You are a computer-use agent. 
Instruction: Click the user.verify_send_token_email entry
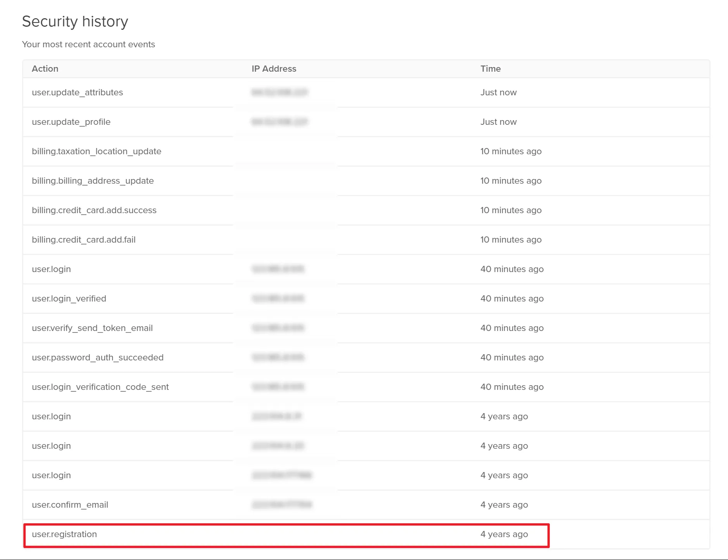click(x=92, y=328)
